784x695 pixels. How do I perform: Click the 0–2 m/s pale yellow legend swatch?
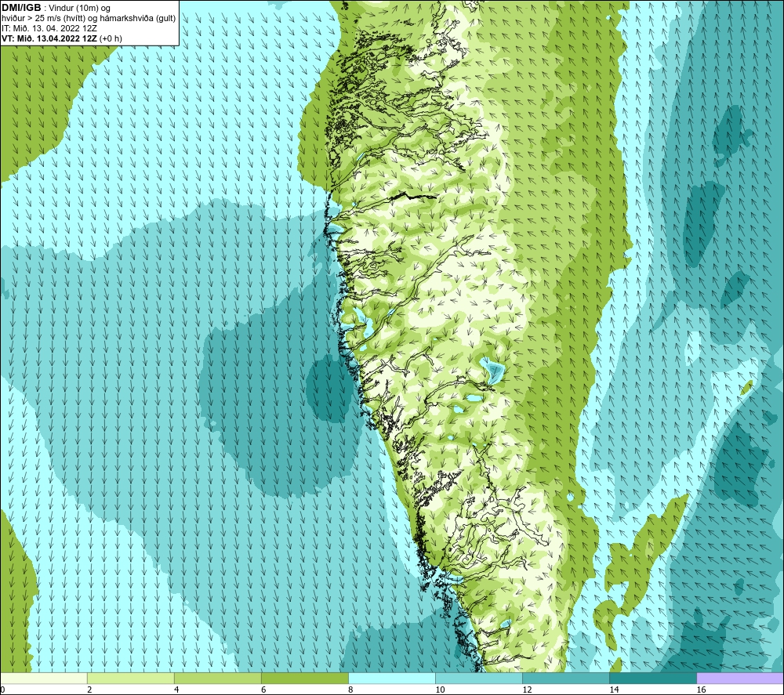44,678
